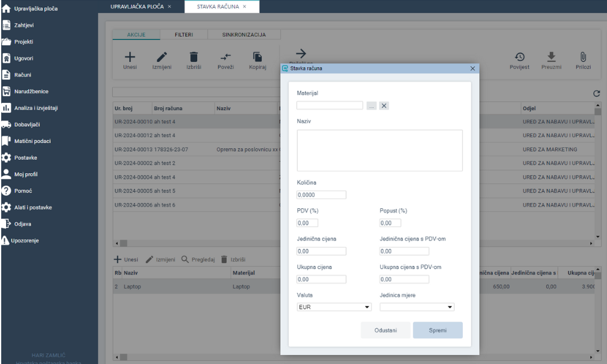Click the Količina input field
Screen dimensions: 607x364
tap(321, 195)
